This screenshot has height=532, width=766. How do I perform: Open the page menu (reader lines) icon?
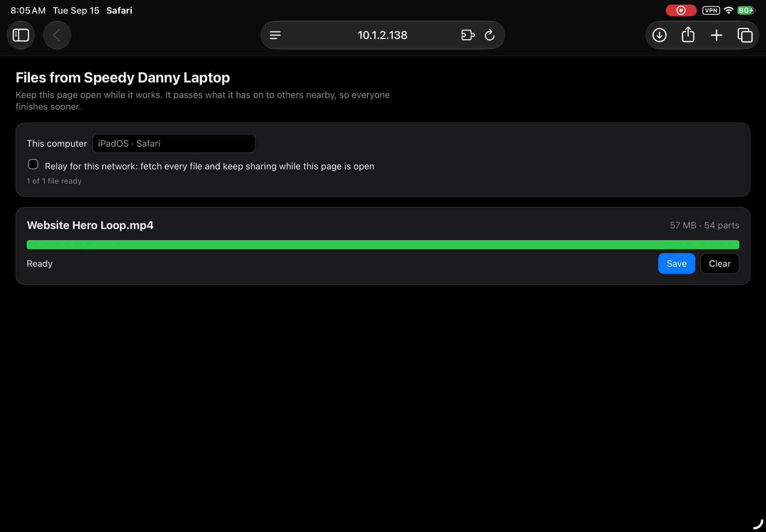tap(275, 35)
